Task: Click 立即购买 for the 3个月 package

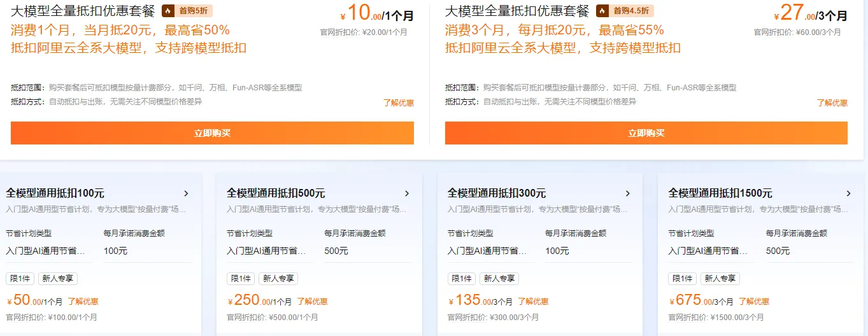Action: pos(646,133)
